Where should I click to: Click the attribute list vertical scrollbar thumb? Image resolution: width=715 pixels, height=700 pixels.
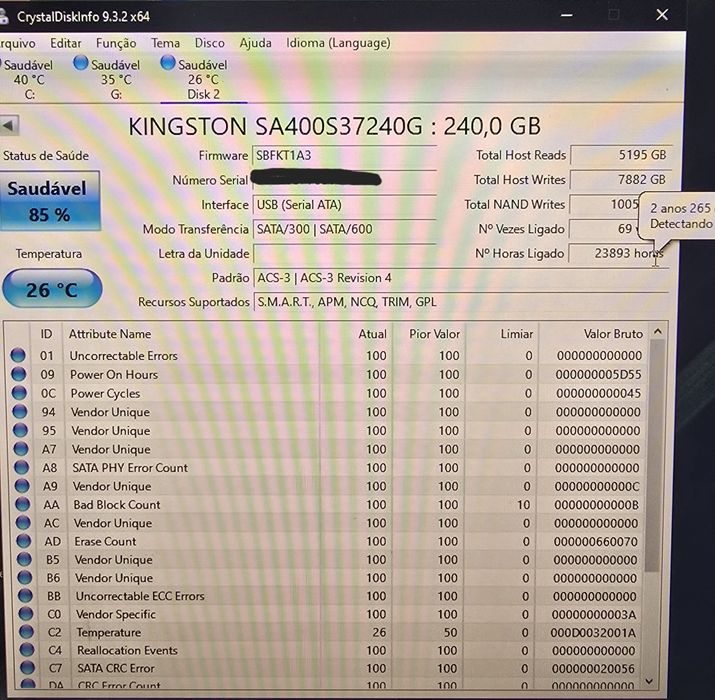(x=654, y=456)
